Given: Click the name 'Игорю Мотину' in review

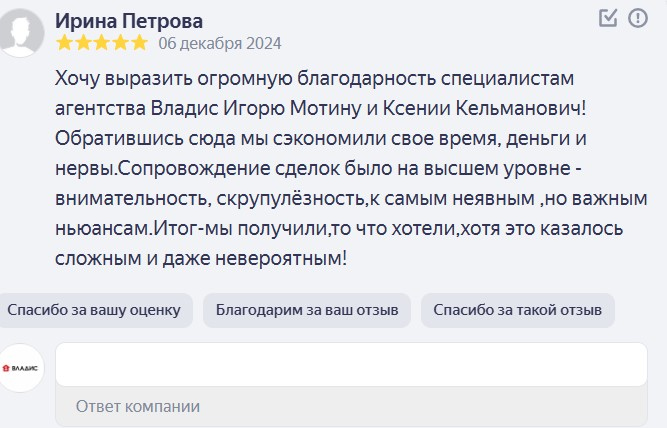Looking at the screenshot, I should pos(292,108).
